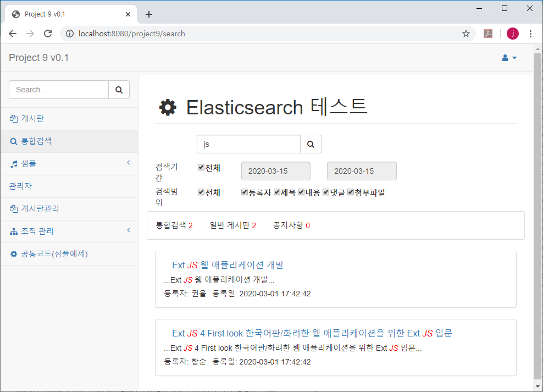Click the address bar URL

[131, 34]
